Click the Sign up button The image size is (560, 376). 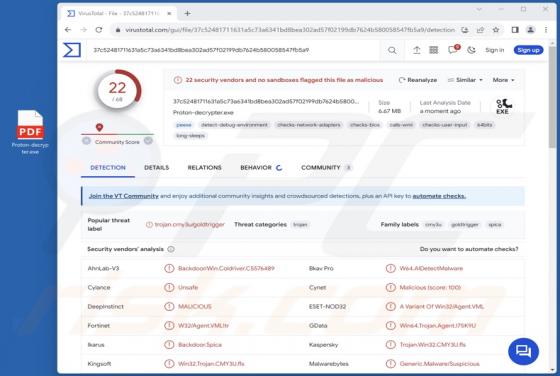pyautogui.click(x=528, y=50)
